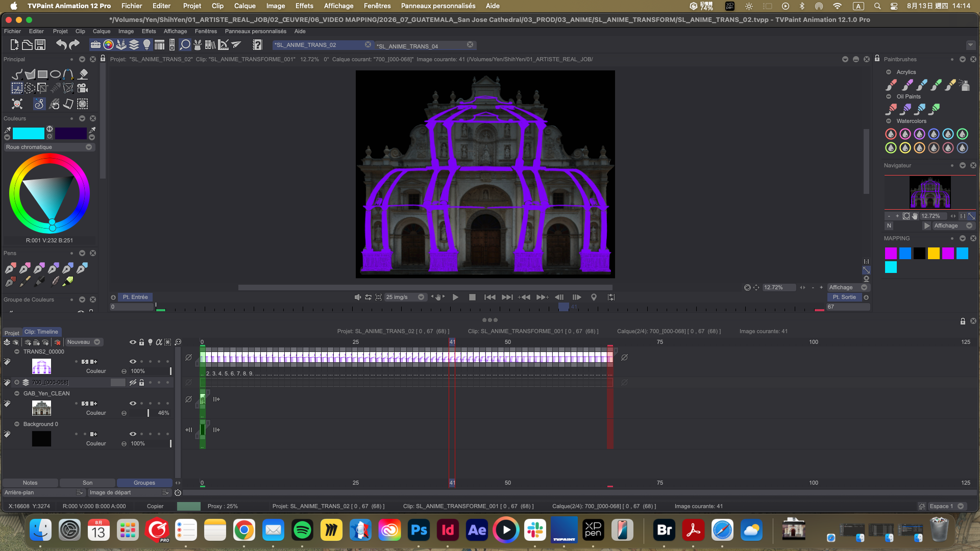Collapse the Acrylics brush group
This screenshot has width=980, height=551.
(889, 72)
